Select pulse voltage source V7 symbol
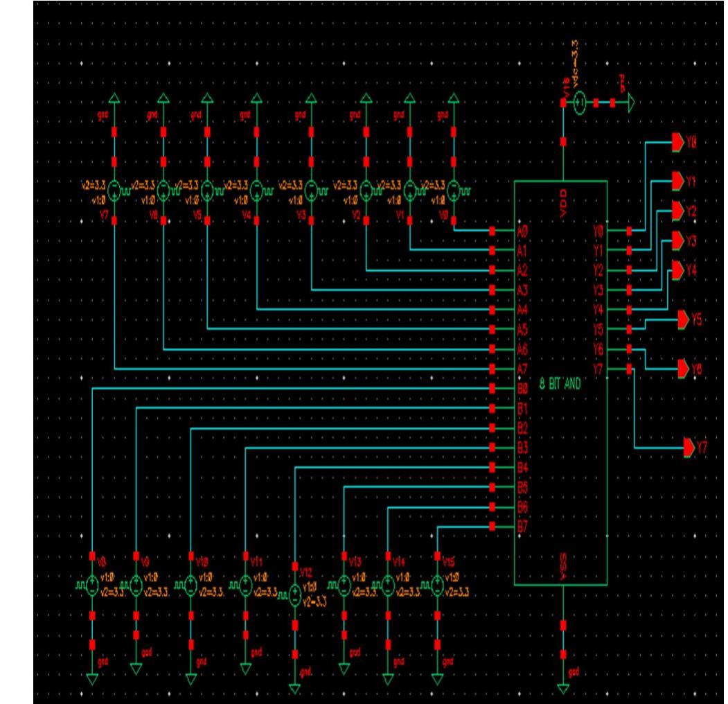This screenshot has width=728, height=704. [x=114, y=191]
